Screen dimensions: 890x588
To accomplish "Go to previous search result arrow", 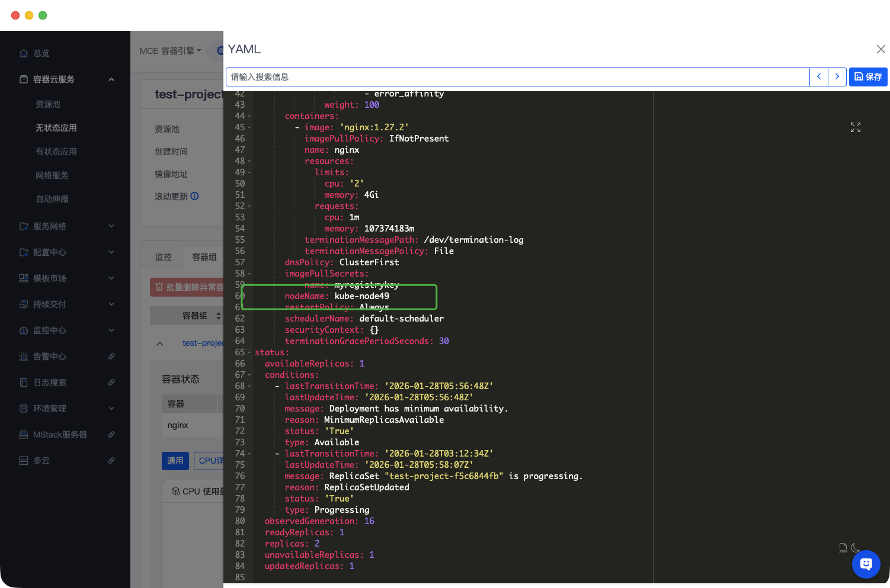I will 819,76.
